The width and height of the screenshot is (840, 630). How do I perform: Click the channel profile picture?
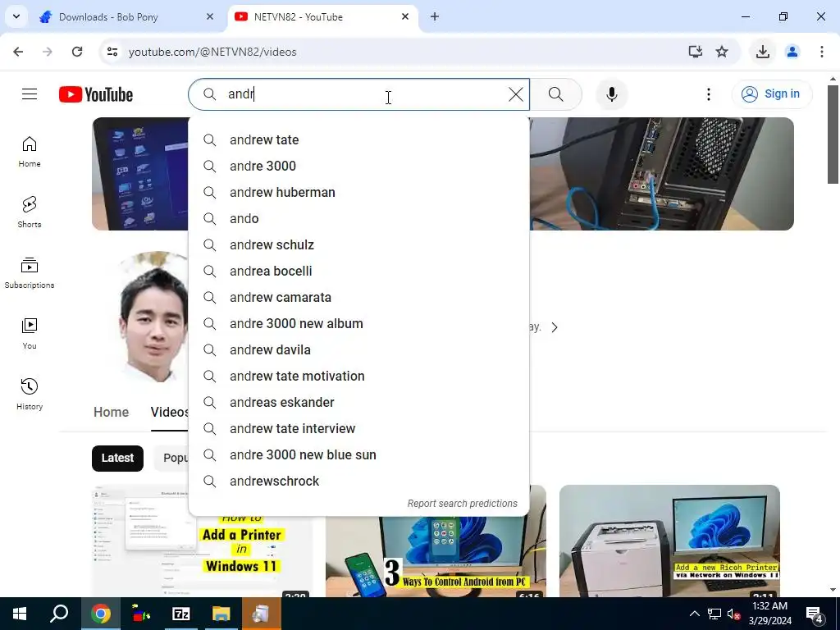[x=153, y=317]
